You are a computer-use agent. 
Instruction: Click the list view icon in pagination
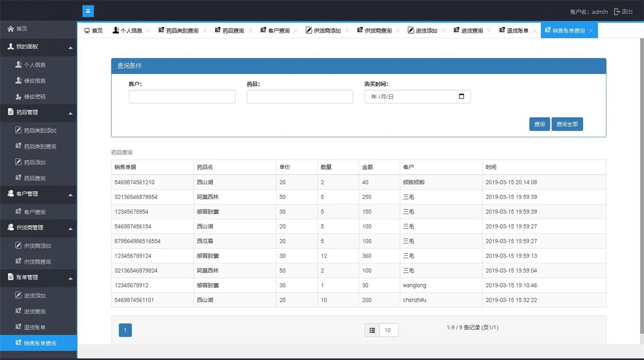point(372,330)
